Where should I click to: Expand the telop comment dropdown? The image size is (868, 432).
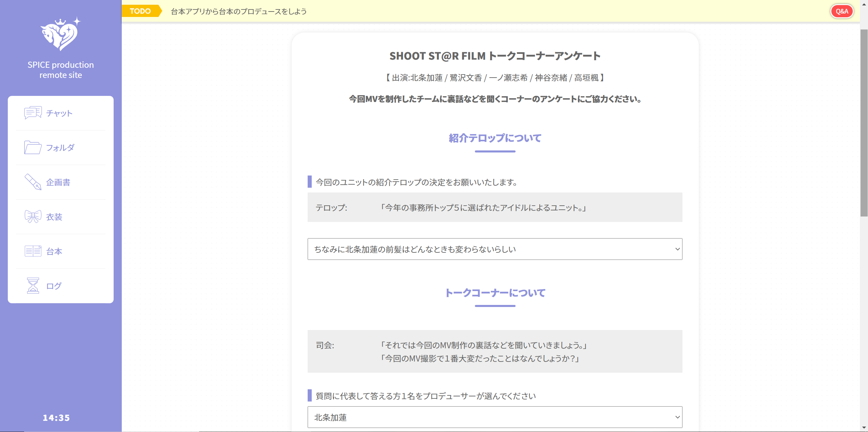point(494,249)
